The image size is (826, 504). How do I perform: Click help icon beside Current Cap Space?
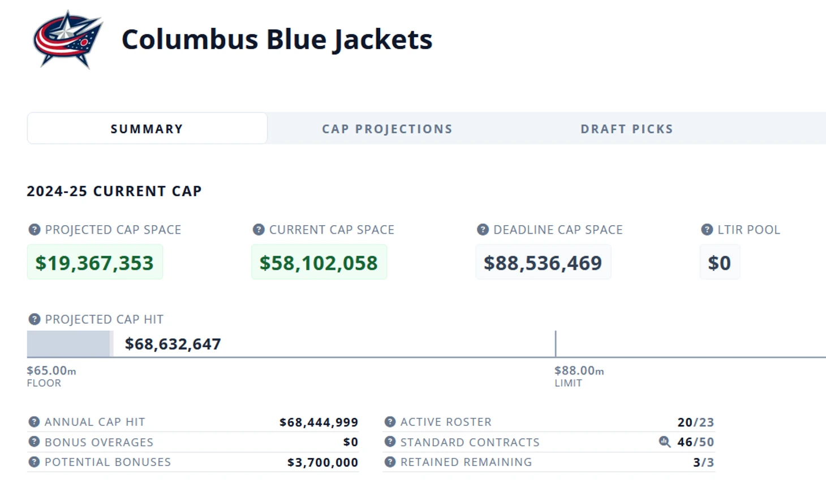259,230
